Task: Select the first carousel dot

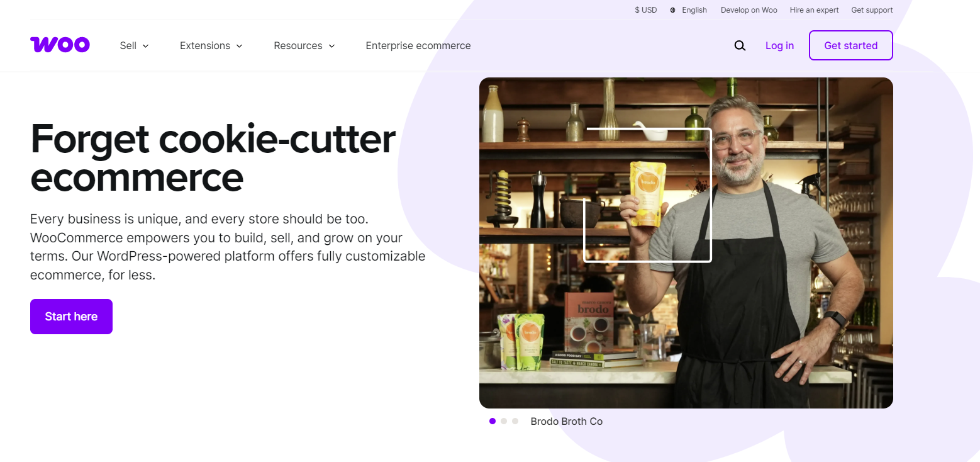Action: click(493, 421)
